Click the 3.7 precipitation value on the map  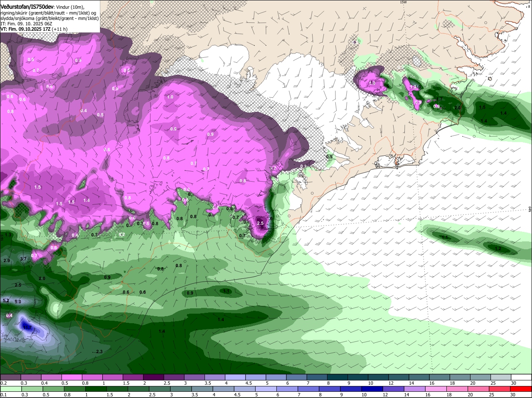pyautogui.click(x=23, y=259)
